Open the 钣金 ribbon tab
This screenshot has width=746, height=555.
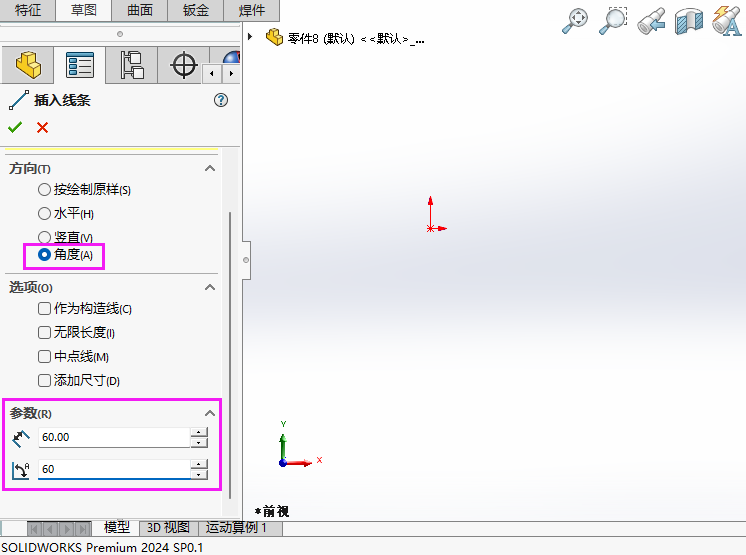pos(196,10)
